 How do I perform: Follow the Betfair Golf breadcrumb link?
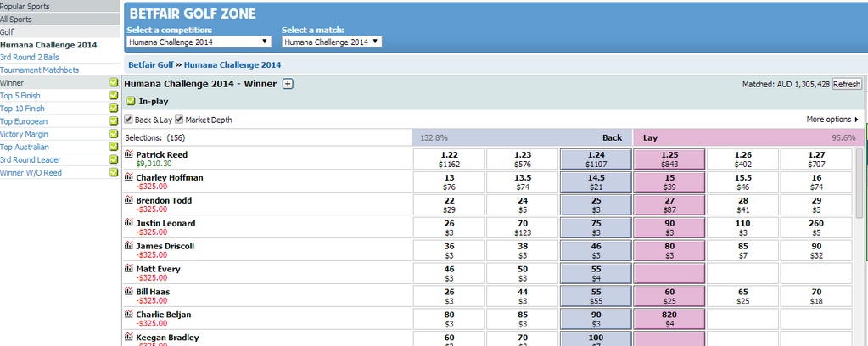pos(151,64)
